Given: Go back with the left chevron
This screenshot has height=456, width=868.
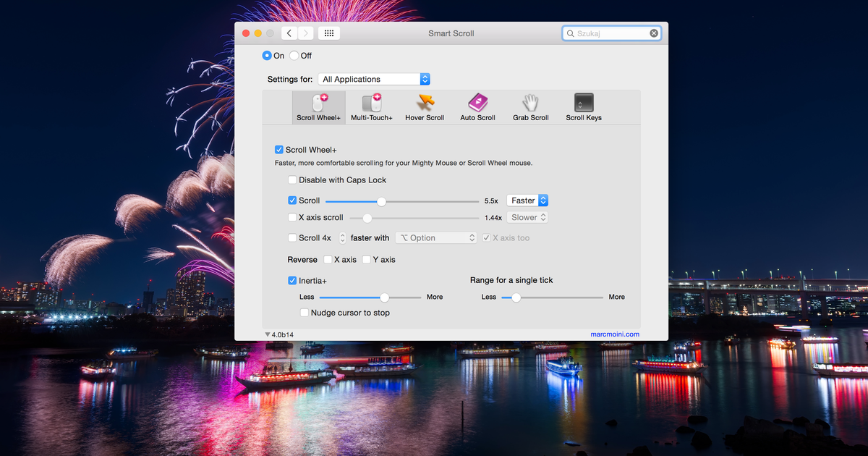Looking at the screenshot, I should pos(289,33).
